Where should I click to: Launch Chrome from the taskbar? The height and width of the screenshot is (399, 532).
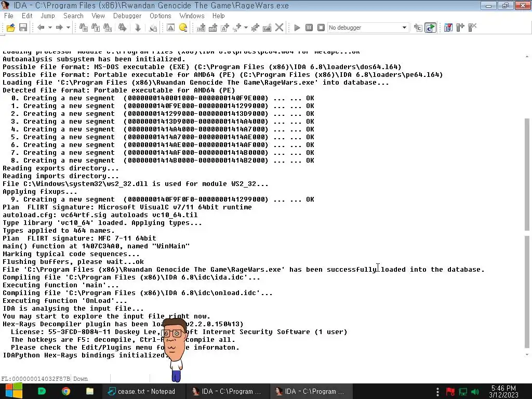[x=66, y=391]
